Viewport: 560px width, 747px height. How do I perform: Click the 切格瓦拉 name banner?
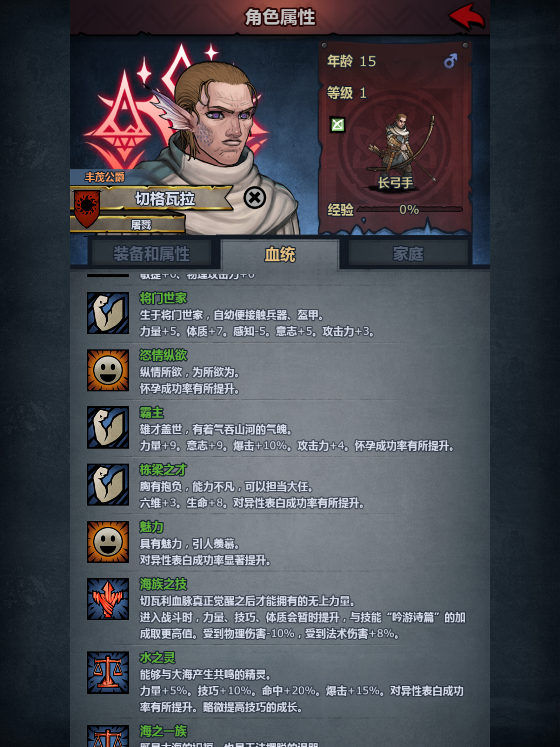point(165,198)
